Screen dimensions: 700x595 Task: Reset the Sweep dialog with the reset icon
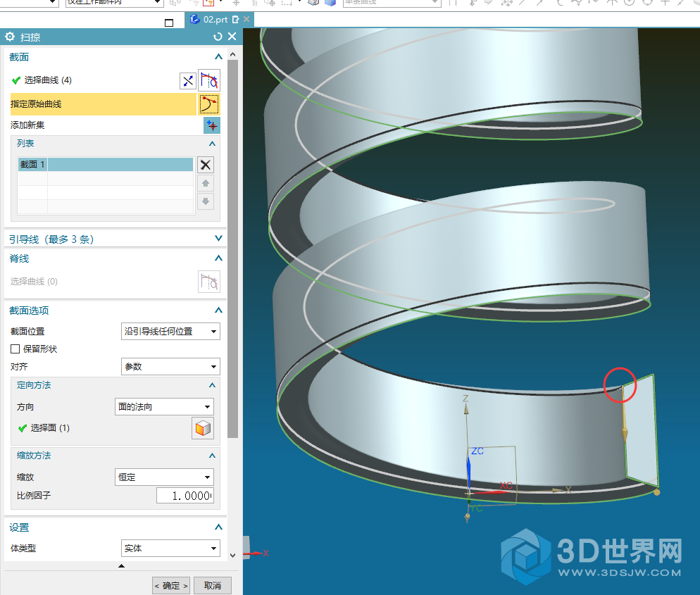pyautogui.click(x=218, y=37)
